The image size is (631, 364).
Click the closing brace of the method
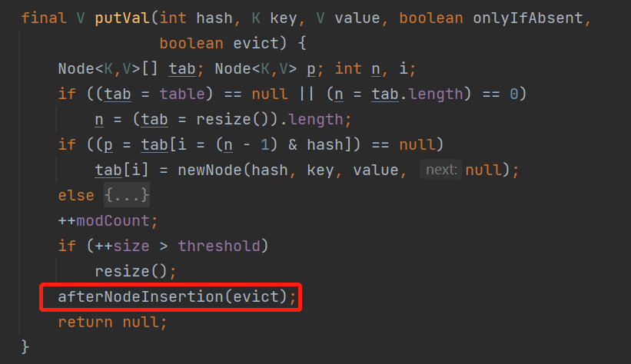[x=25, y=347]
